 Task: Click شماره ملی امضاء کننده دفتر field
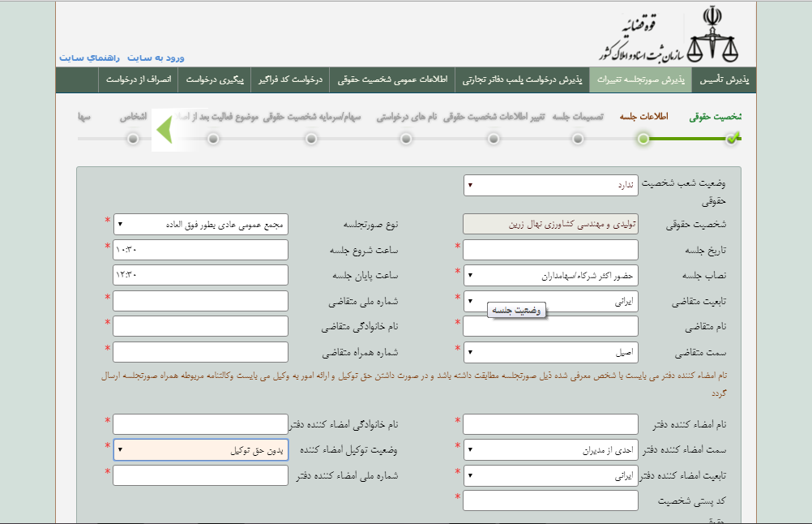point(201,475)
